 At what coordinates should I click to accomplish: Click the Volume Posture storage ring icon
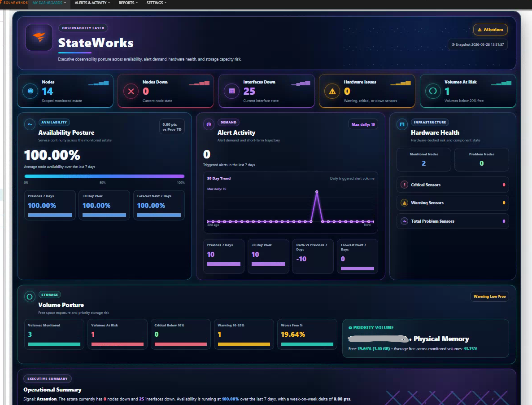click(x=30, y=297)
